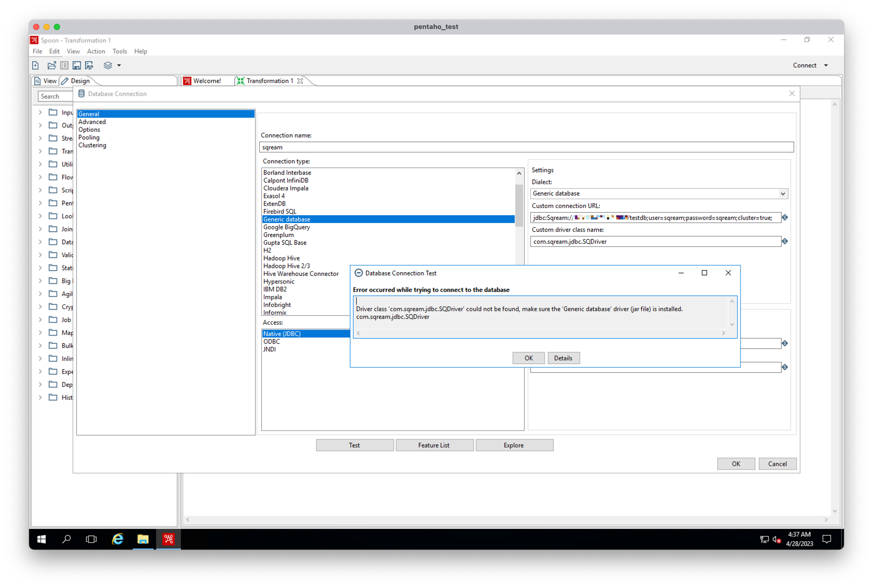
Task: Expand the Utility category
Action: [x=40, y=164]
